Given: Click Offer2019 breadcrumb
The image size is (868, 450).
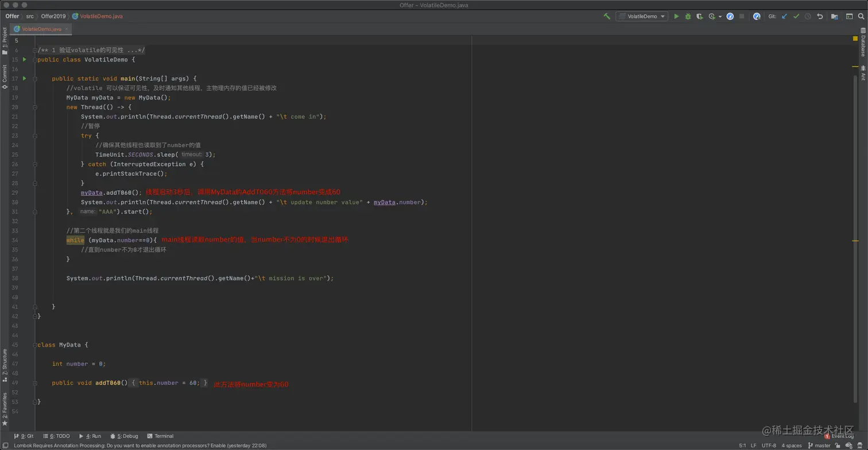Looking at the screenshot, I should pyautogui.click(x=53, y=16).
